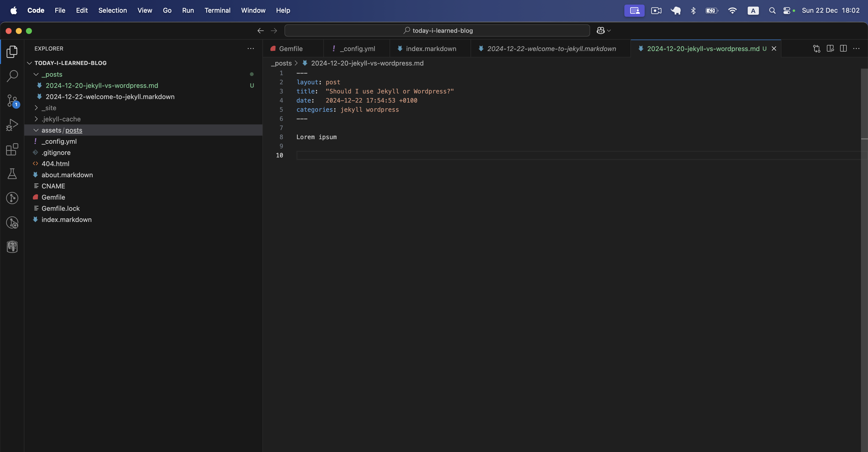Image resolution: width=868 pixels, height=452 pixels.
Task: Expand the _site folder
Action: [36, 108]
